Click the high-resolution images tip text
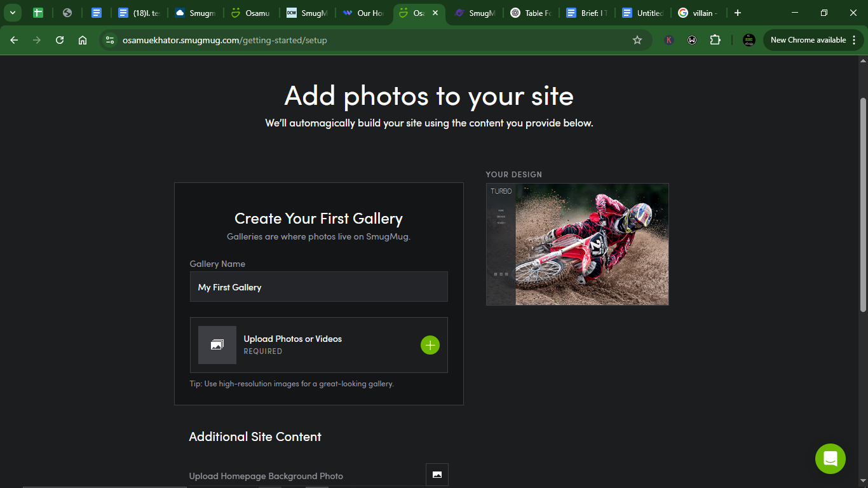 click(292, 384)
